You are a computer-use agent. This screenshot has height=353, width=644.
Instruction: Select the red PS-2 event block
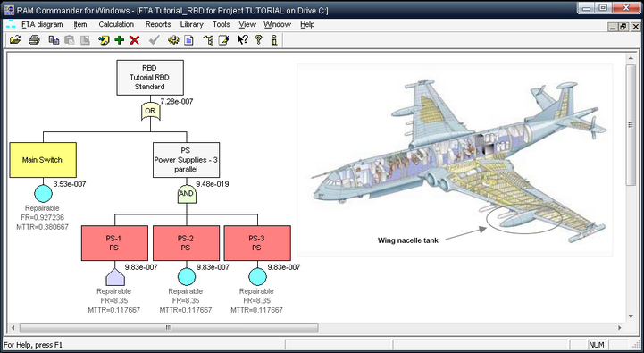(186, 243)
